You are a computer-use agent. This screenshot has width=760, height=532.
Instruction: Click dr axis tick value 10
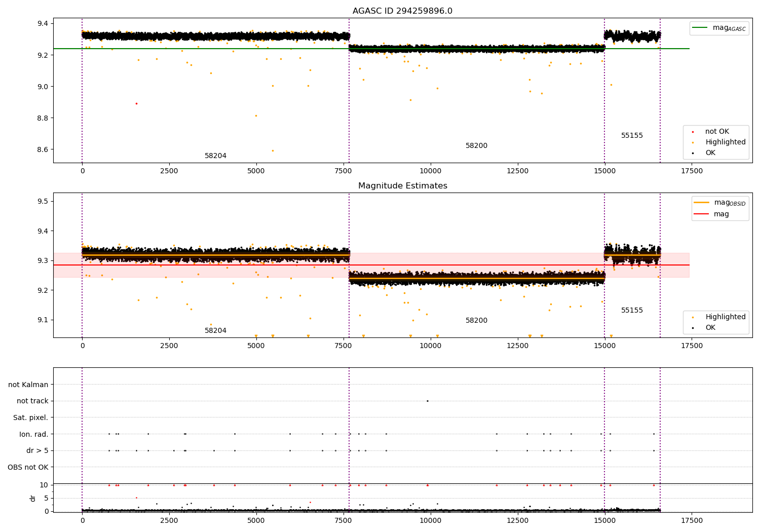coord(44,485)
